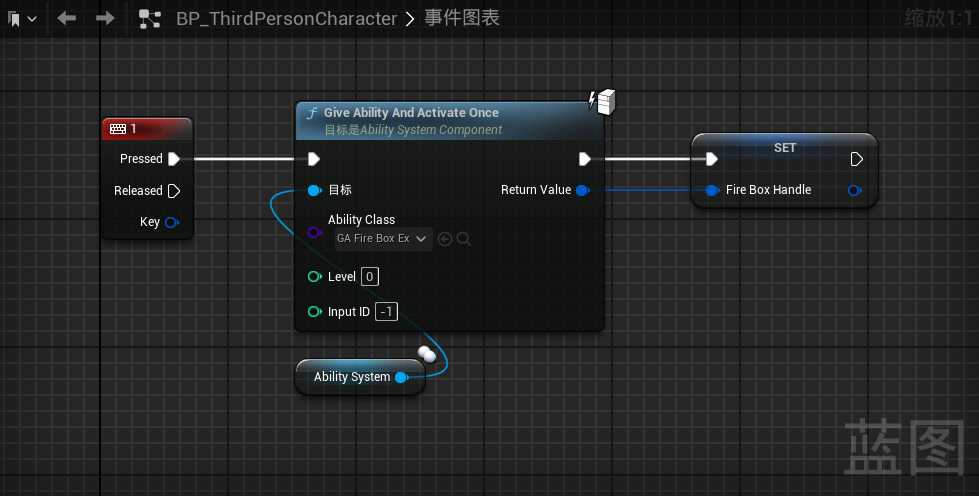Click the Ability System variable output pin
979x496 pixels.
click(x=401, y=377)
